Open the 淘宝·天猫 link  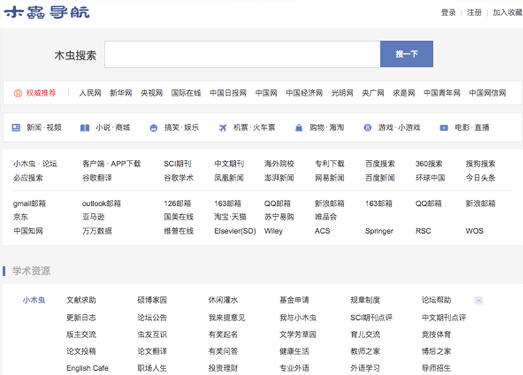[x=230, y=217]
